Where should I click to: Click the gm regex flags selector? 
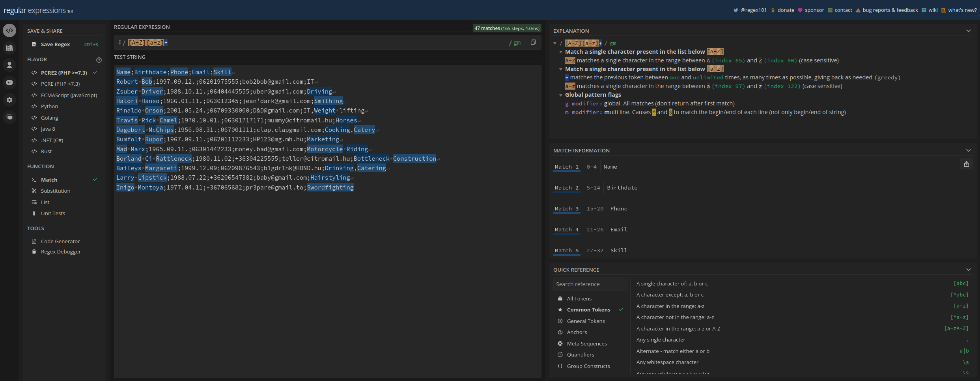pos(517,43)
